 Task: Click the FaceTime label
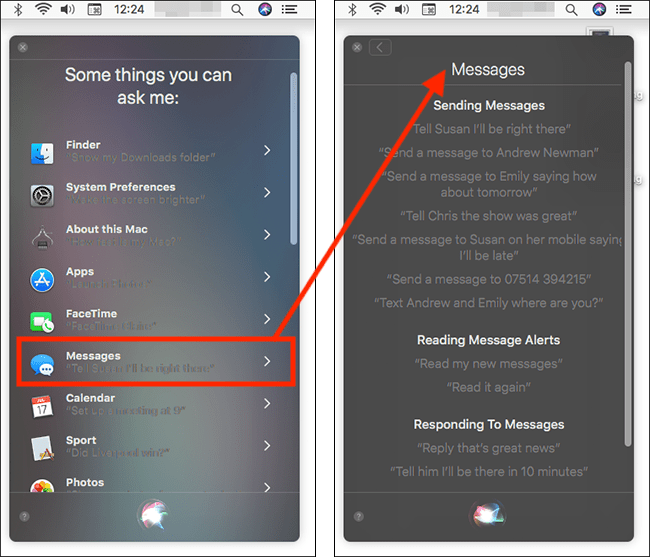pos(92,314)
